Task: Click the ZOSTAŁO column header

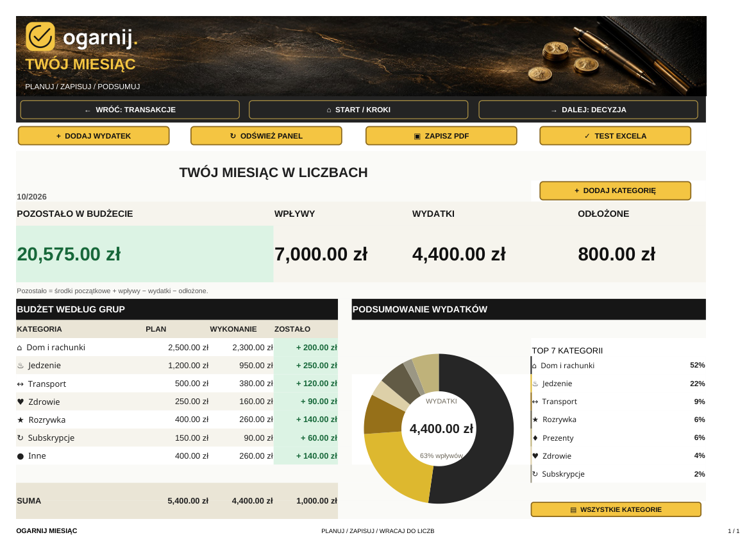Action: [292, 329]
